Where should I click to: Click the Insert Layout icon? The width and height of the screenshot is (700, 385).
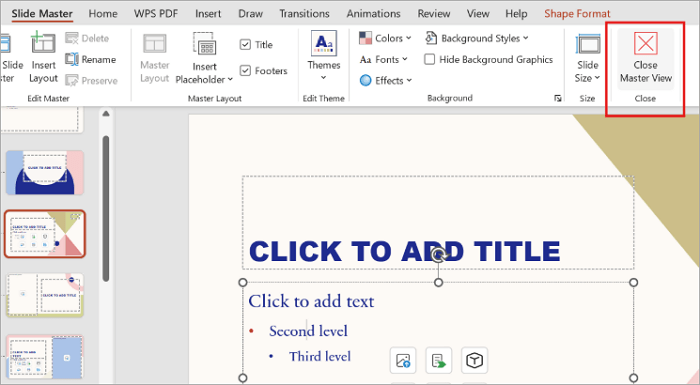pos(43,43)
